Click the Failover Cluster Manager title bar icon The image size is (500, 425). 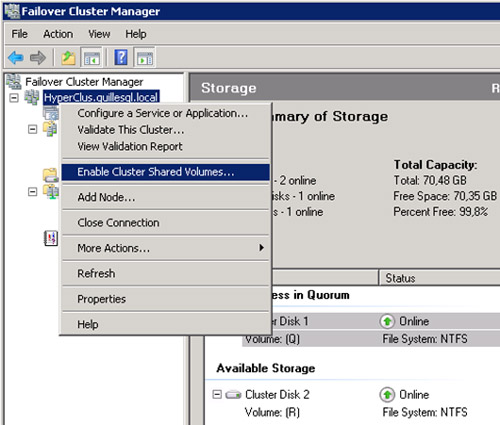pyautogui.click(x=12, y=11)
